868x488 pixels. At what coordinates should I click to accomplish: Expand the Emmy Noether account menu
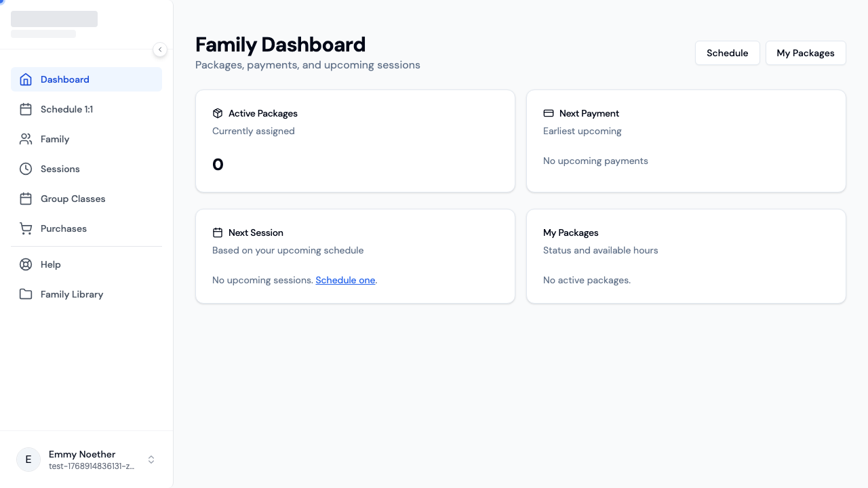(x=151, y=460)
